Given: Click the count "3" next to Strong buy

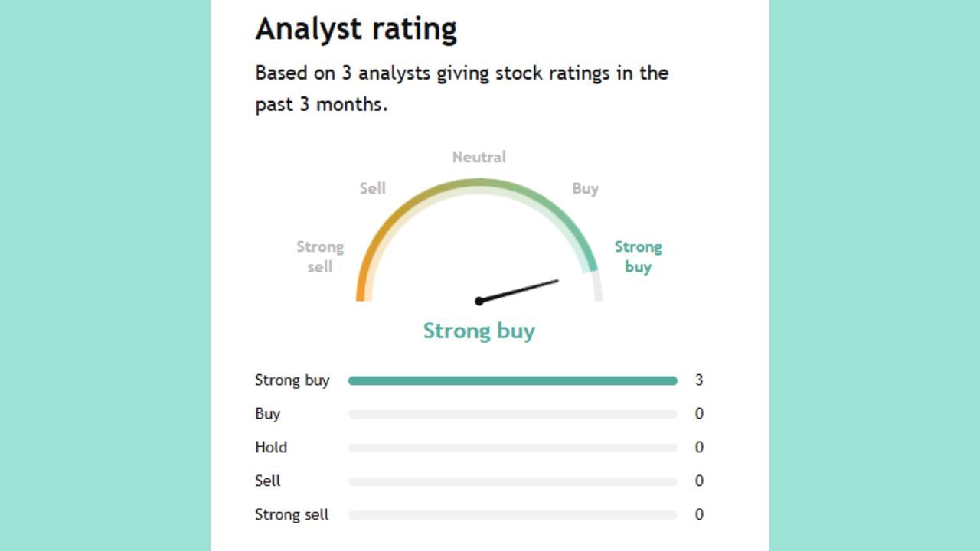Looking at the screenshot, I should pyautogui.click(x=699, y=380).
